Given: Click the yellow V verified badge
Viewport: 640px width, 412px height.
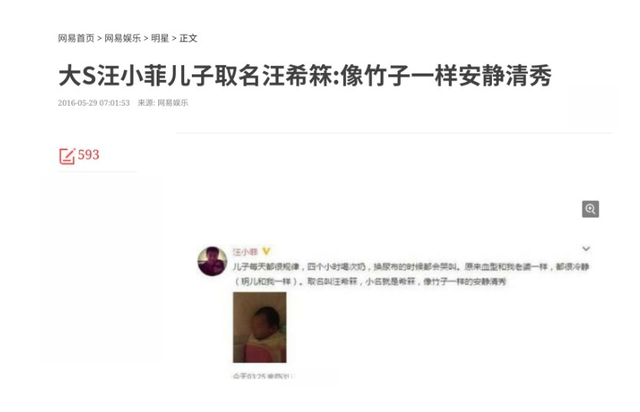Looking at the screenshot, I should coord(266,252).
